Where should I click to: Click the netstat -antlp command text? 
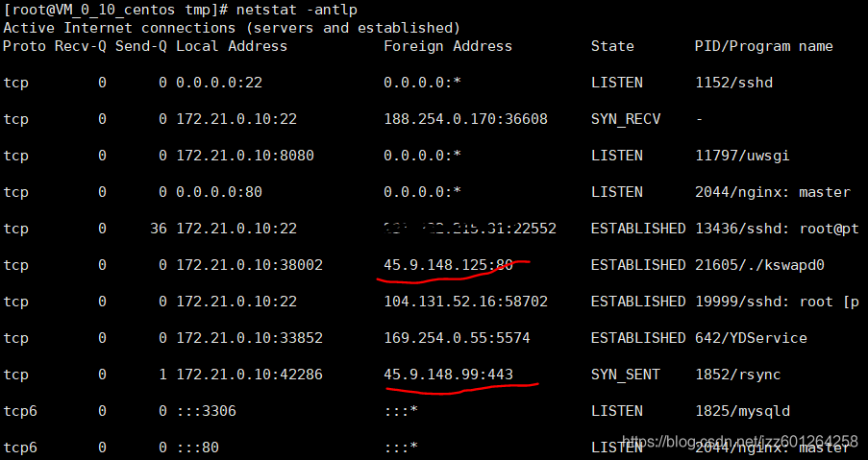(297, 10)
